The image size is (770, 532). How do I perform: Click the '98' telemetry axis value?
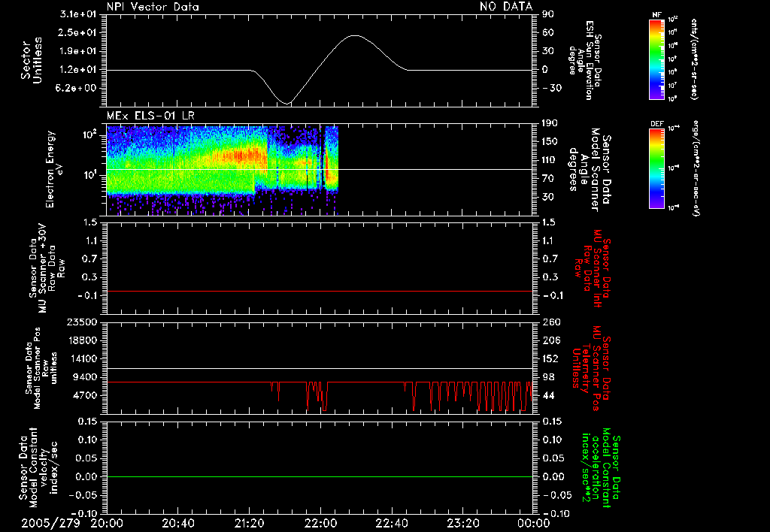coord(548,377)
